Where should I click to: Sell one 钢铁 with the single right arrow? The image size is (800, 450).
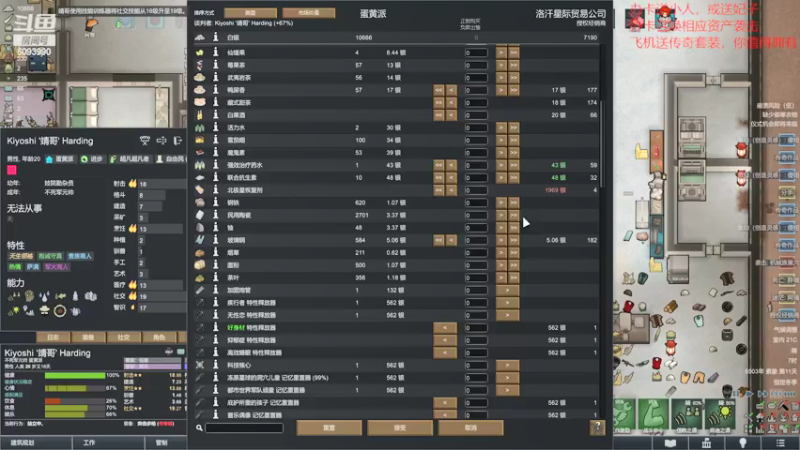click(501, 203)
